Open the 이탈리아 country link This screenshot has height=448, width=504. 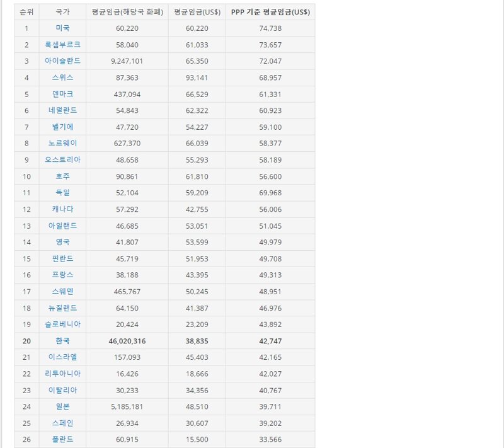pyautogui.click(x=62, y=391)
